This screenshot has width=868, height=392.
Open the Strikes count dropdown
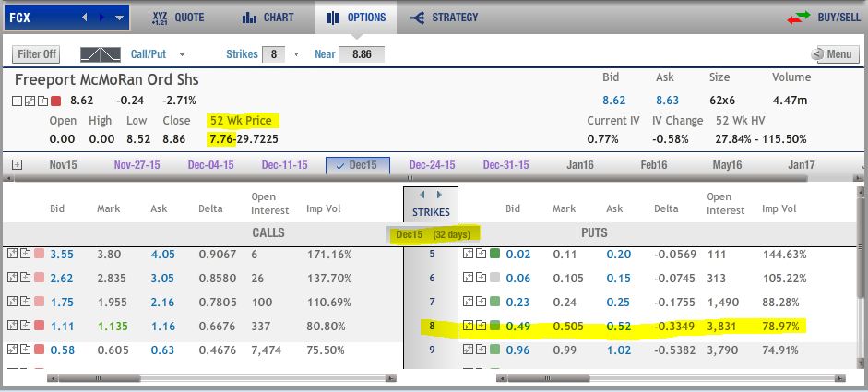click(296, 54)
